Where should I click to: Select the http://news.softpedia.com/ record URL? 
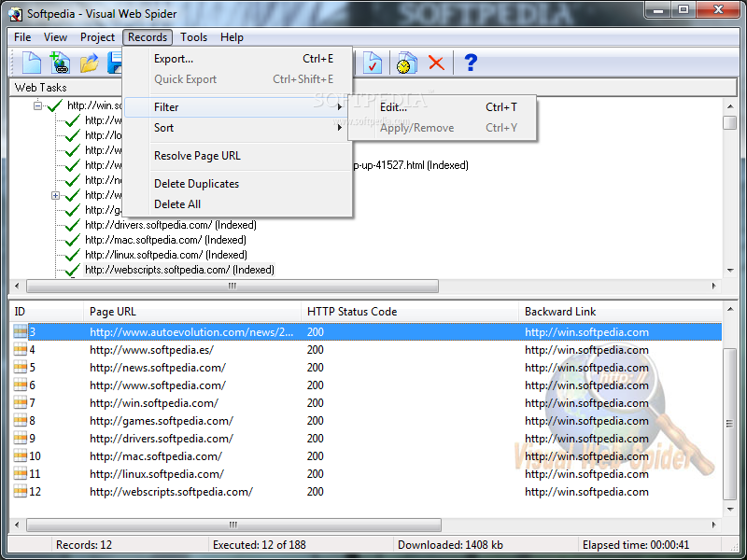click(158, 367)
